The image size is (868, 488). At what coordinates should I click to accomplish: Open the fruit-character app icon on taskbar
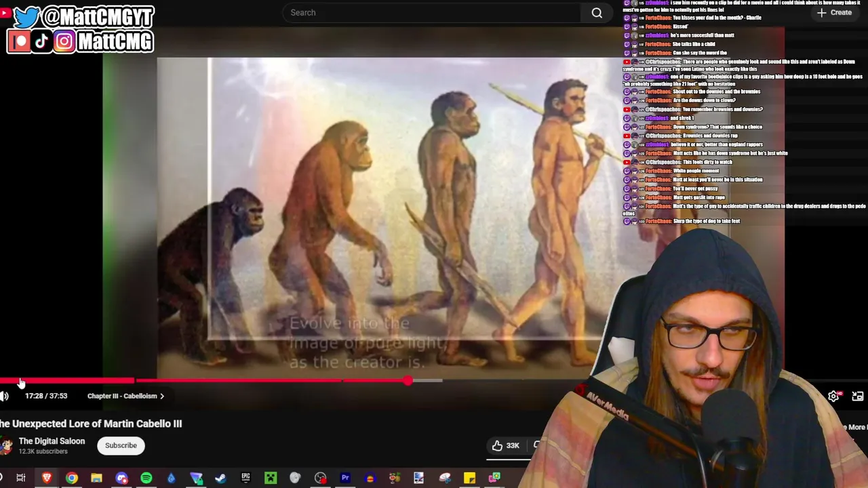(395, 479)
